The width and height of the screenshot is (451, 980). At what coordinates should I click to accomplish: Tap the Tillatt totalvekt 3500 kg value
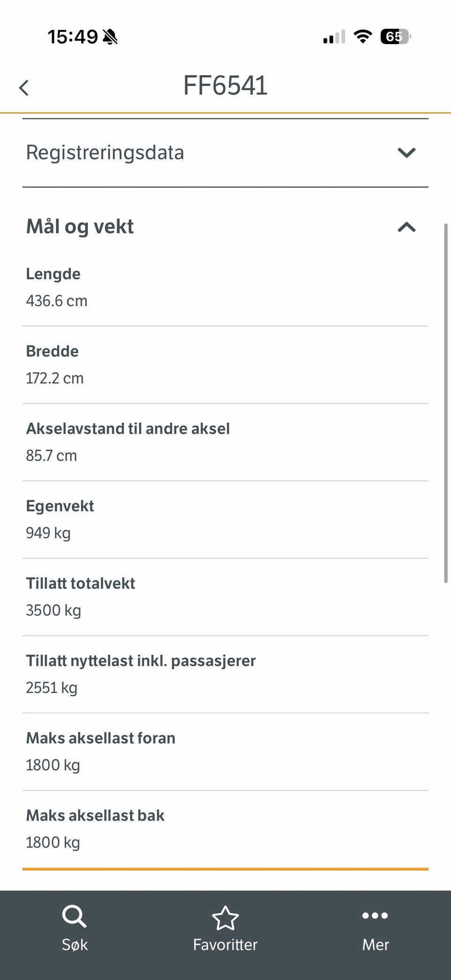tap(54, 610)
